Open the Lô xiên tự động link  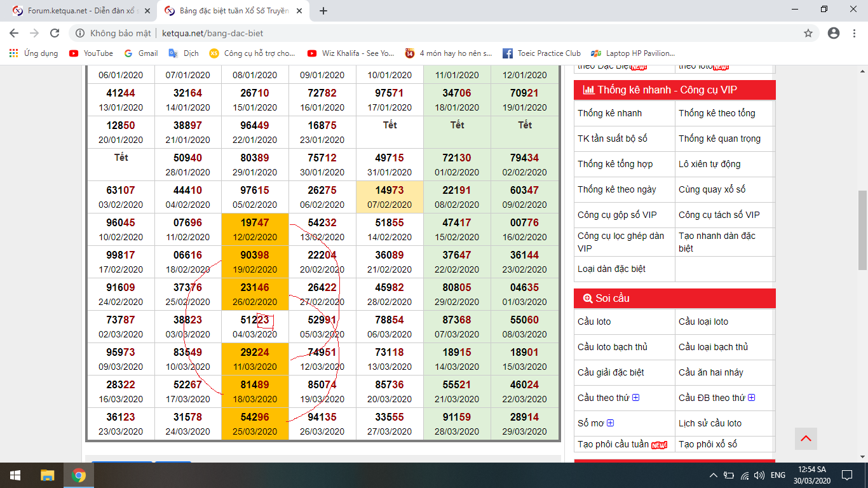[709, 164]
